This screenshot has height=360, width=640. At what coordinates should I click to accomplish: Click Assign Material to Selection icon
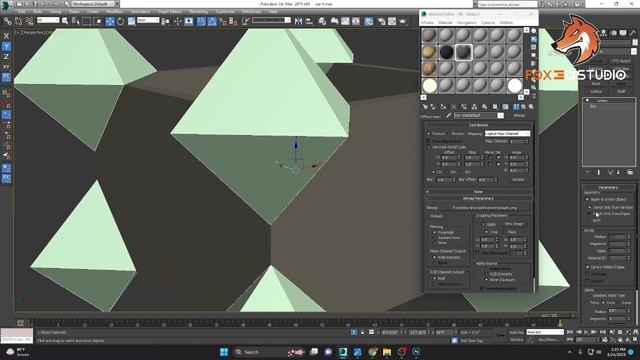click(443, 107)
